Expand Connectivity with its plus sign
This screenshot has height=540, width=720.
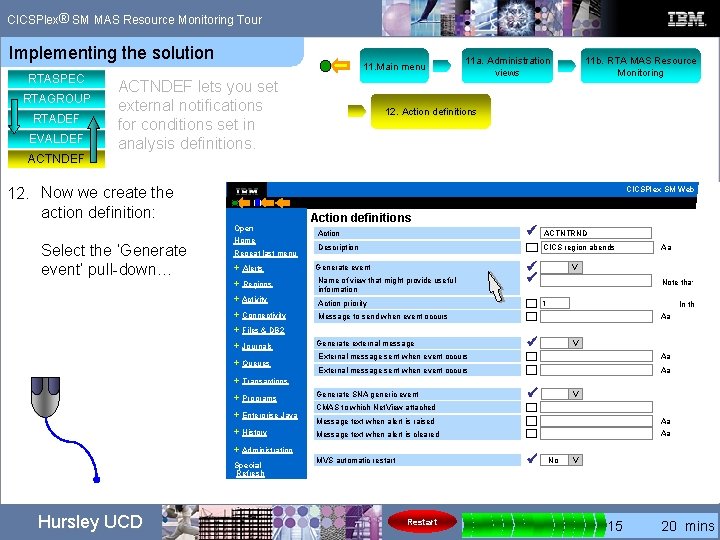click(x=236, y=315)
